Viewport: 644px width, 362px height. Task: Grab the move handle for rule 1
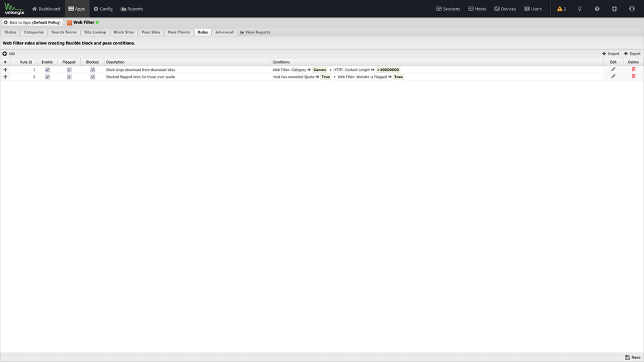pos(5,70)
